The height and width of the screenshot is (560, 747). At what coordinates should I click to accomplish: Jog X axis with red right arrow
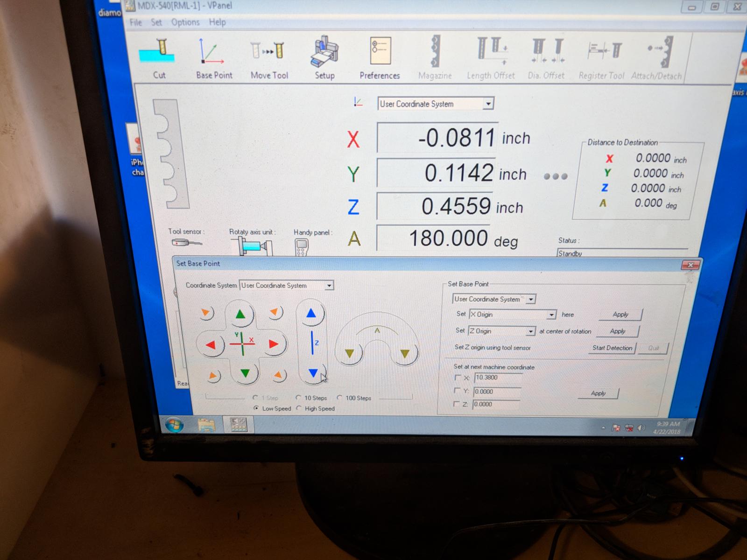[x=273, y=345]
